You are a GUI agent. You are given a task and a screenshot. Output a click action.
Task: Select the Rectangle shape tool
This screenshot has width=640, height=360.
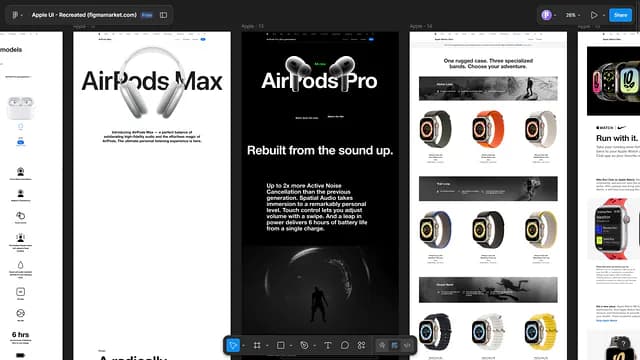pyautogui.click(x=280, y=345)
